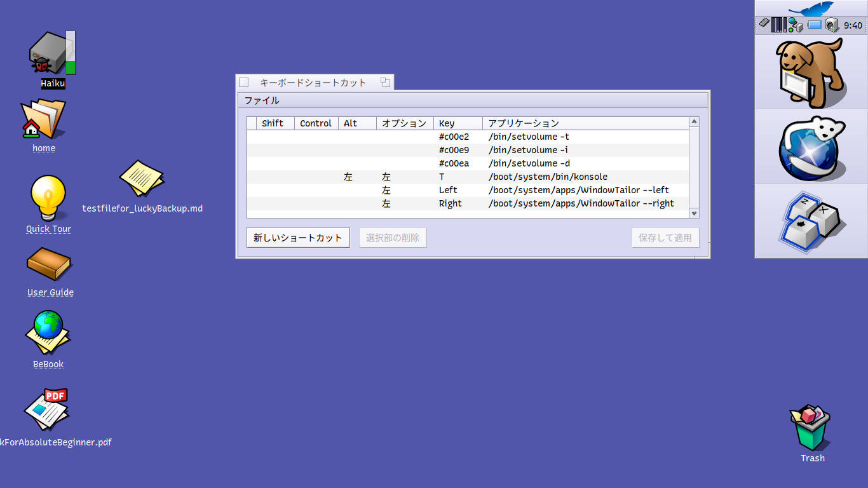Switch to the WebPositive globe app

click(811, 147)
